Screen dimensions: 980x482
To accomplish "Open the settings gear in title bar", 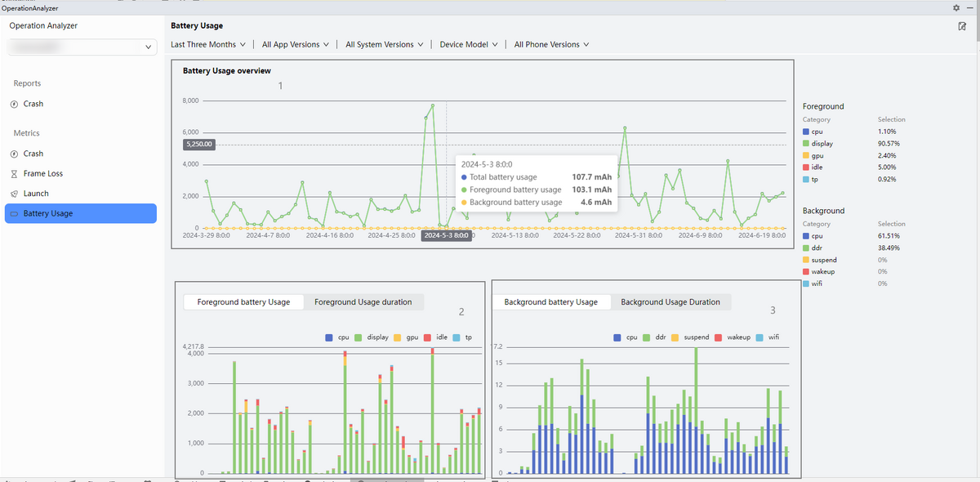I will click(x=956, y=7).
